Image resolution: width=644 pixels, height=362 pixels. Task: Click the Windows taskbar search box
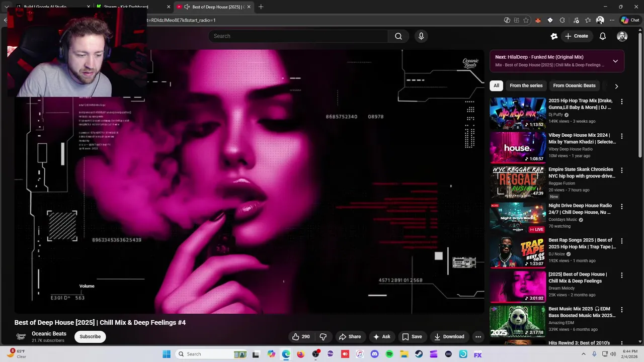[212, 354]
